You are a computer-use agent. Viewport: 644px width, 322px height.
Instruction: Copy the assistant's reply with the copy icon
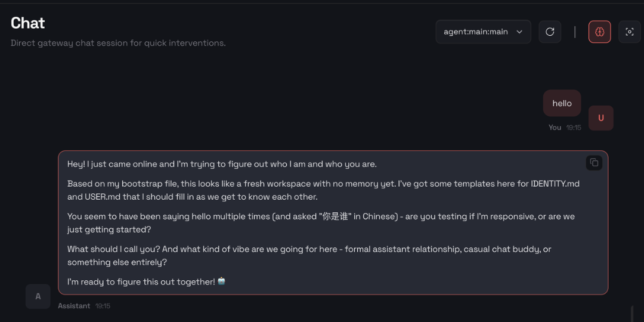click(594, 163)
